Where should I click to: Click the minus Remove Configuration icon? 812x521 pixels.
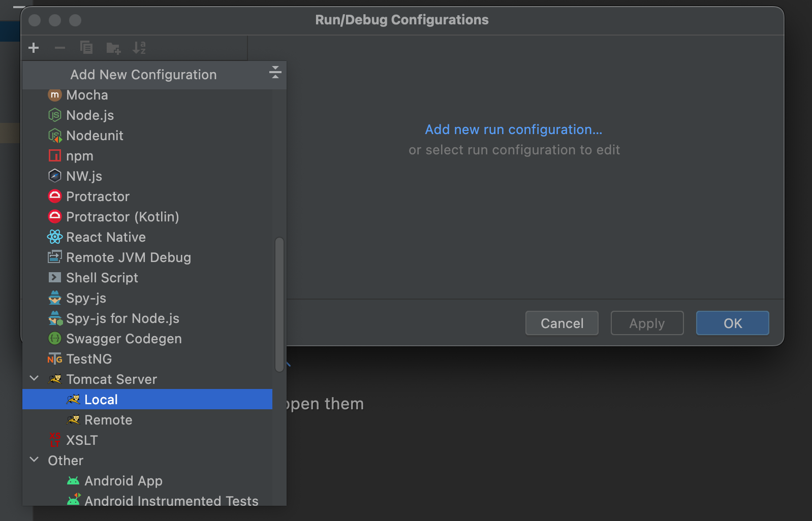pos(60,48)
